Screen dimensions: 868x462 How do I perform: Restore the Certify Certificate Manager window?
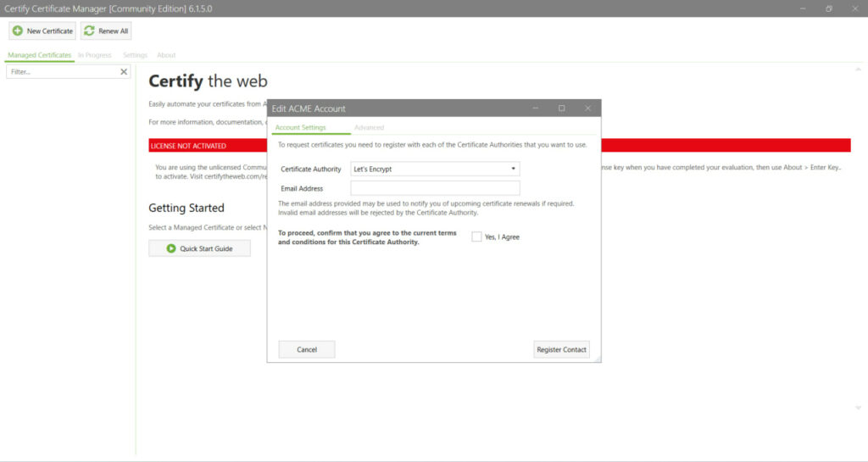point(829,8)
